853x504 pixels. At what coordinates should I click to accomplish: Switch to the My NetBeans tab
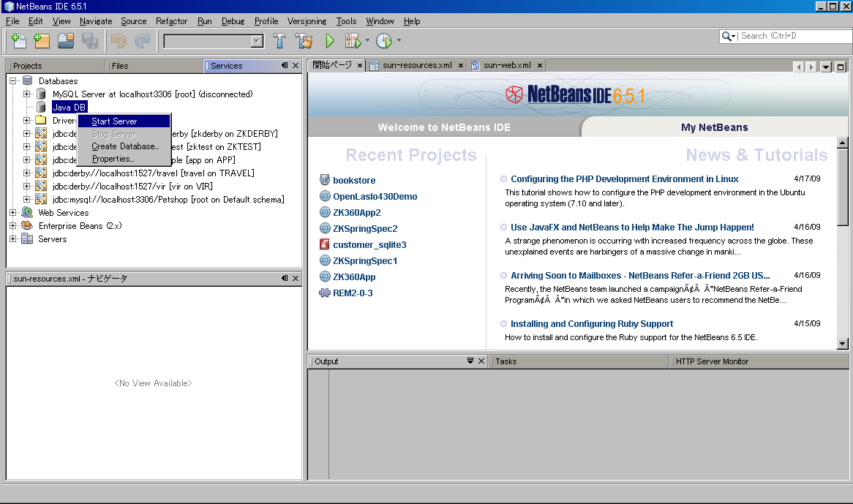click(x=714, y=127)
